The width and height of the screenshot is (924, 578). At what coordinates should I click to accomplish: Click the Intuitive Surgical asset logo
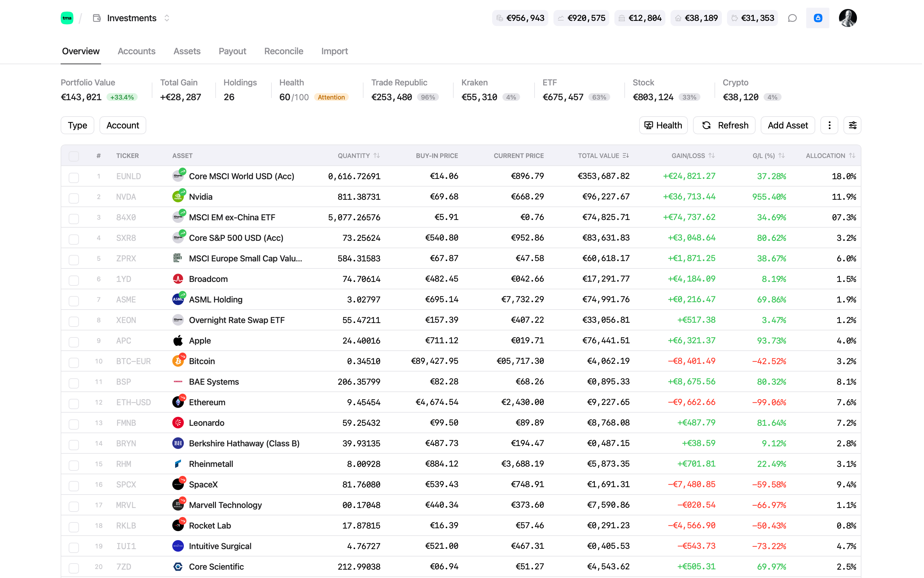178,546
